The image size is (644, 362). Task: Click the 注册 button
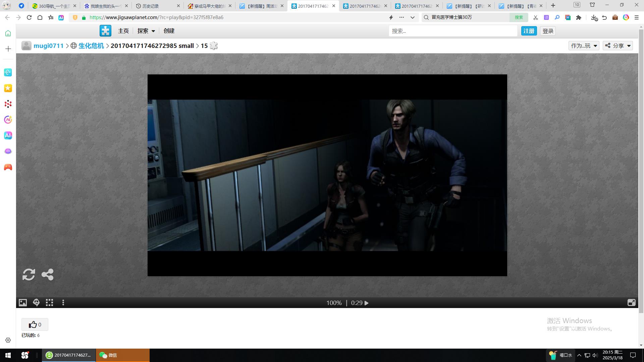tap(529, 31)
